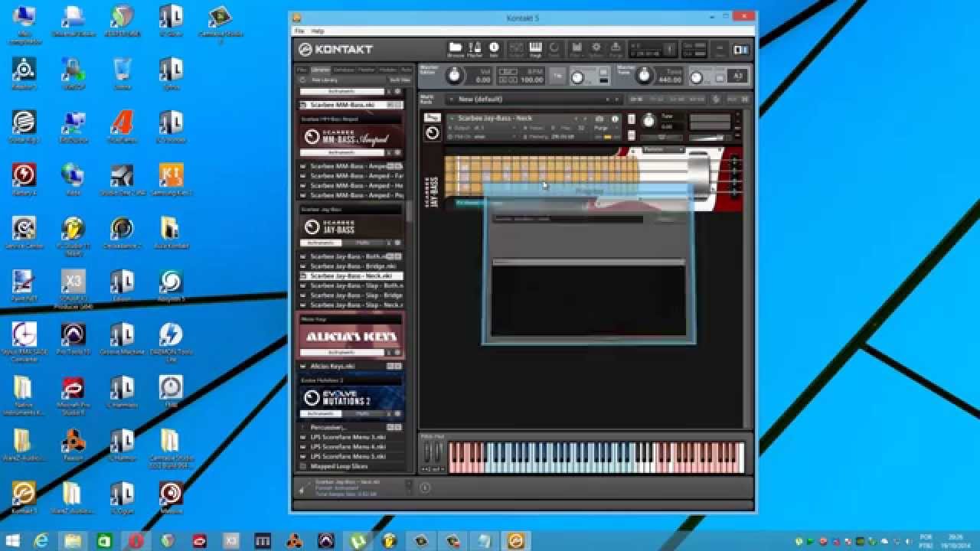The height and width of the screenshot is (551, 980).
Task: Open the Output section icon
Action: click(516, 50)
